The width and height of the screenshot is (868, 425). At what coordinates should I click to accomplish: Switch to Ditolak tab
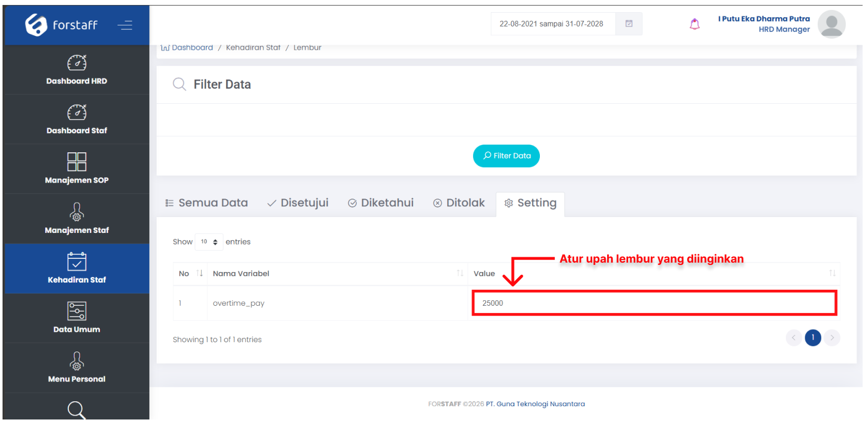(x=459, y=203)
